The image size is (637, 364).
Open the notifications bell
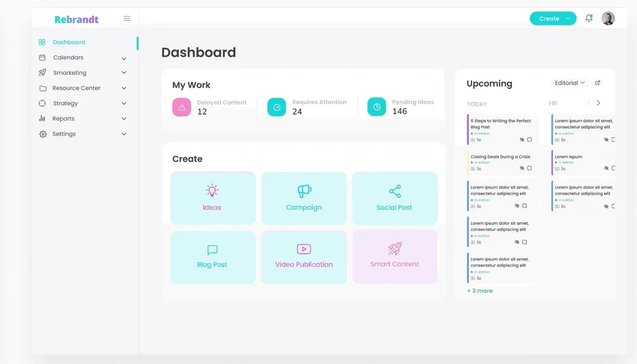(588, 19)
